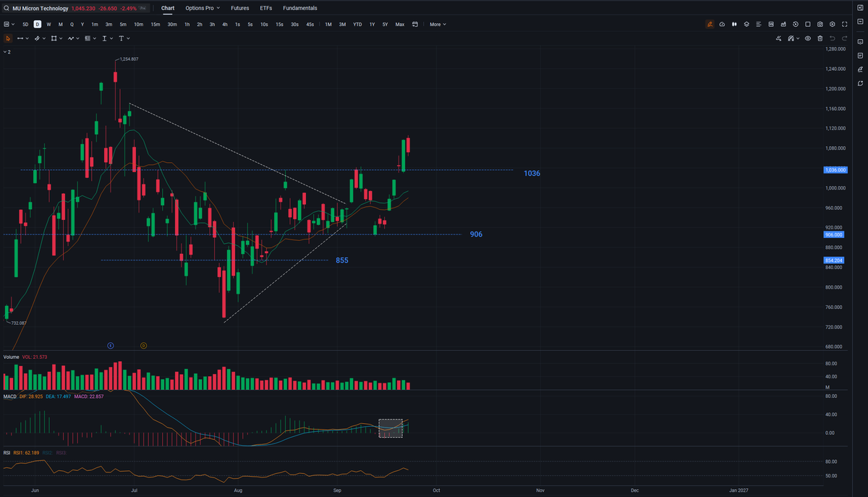868x497 pixels.
Task: Switch interval to 30m
Action: [172, 24]
